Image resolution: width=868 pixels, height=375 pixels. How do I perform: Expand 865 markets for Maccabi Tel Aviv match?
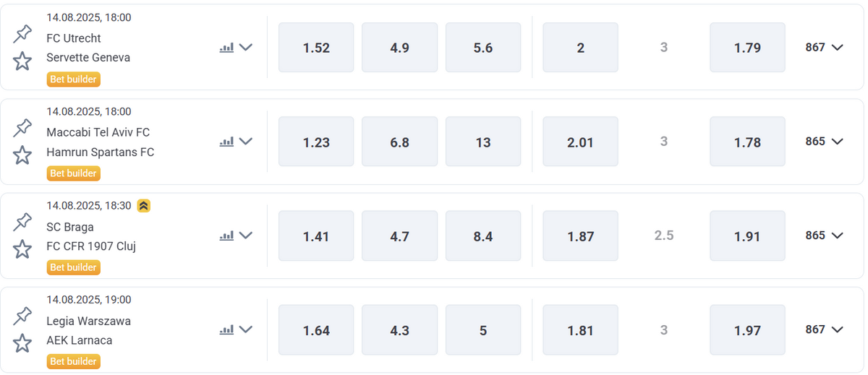click(825, 142)
